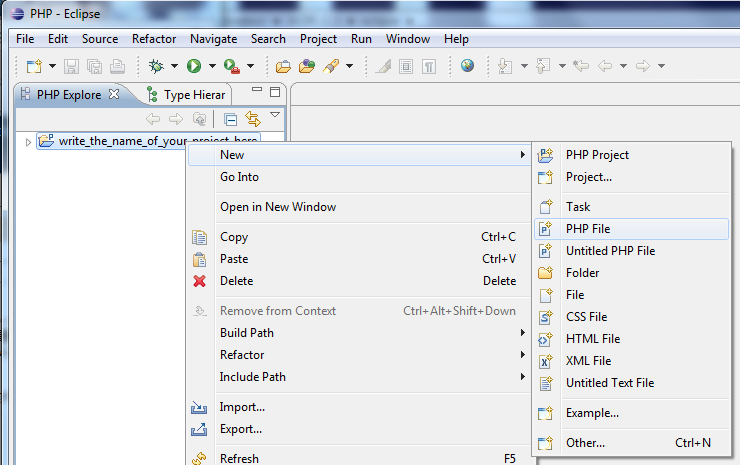This screenshot has height=465, width=740.
Task: Open the PHP Explorer view menu triangle
Action: (275, 115)
